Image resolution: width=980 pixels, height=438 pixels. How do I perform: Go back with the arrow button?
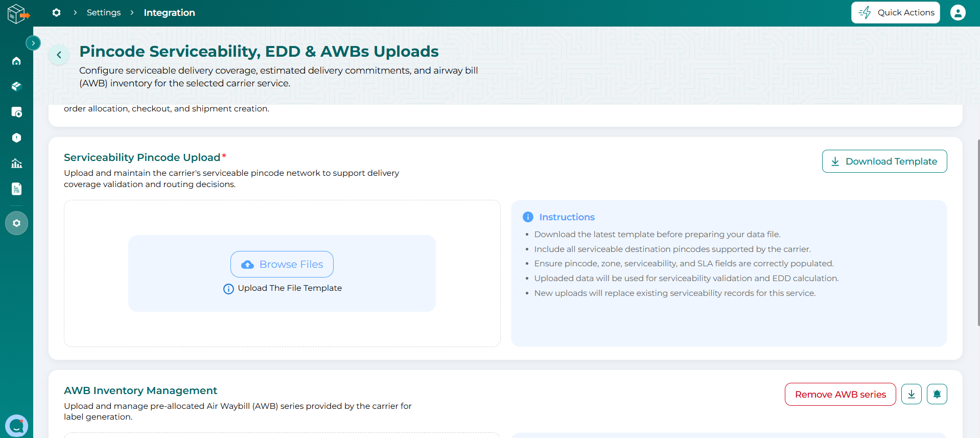point(59,55)
